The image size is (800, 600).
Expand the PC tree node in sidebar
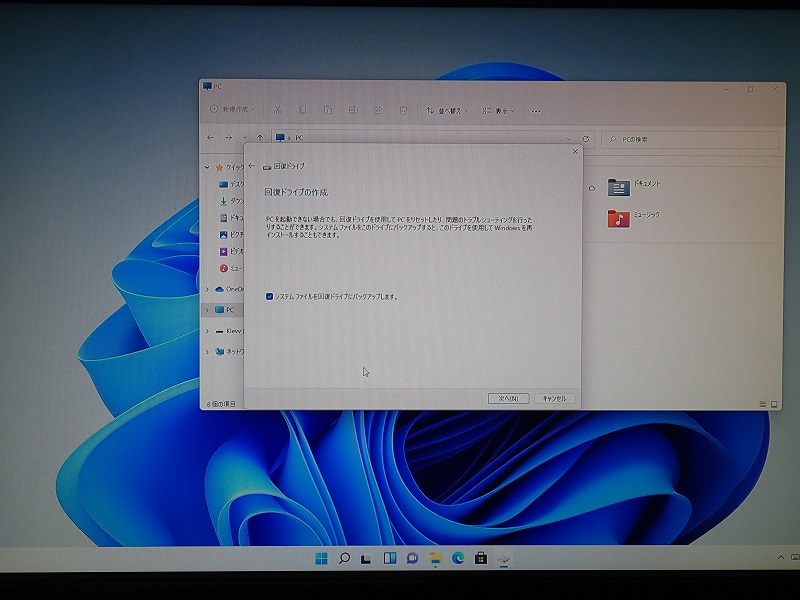[x=207, y=310]
